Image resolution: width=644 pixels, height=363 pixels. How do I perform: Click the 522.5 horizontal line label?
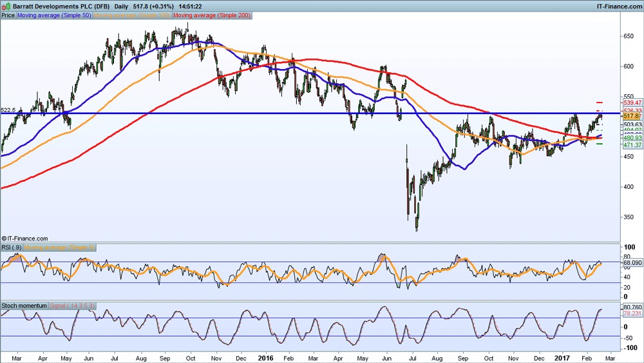coord(8,110)
